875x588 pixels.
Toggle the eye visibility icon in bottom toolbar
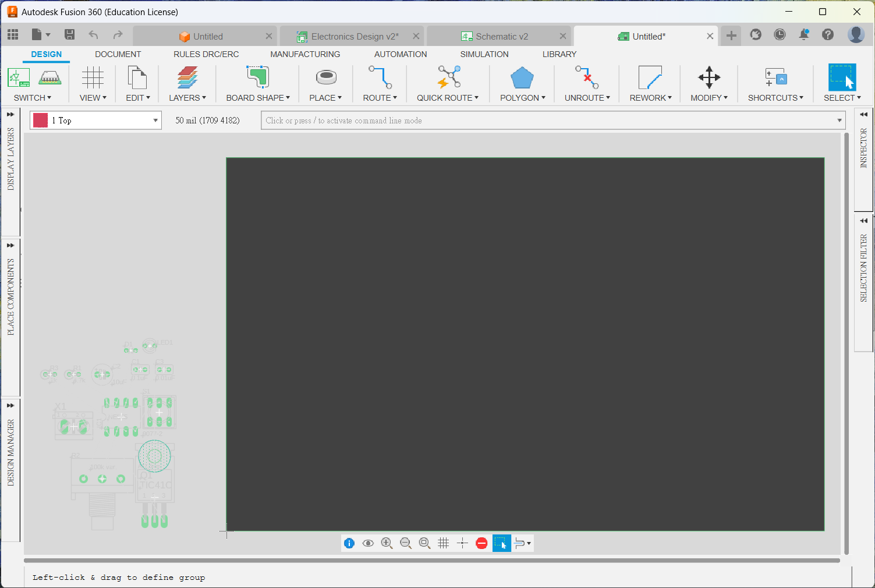[368, 543]
